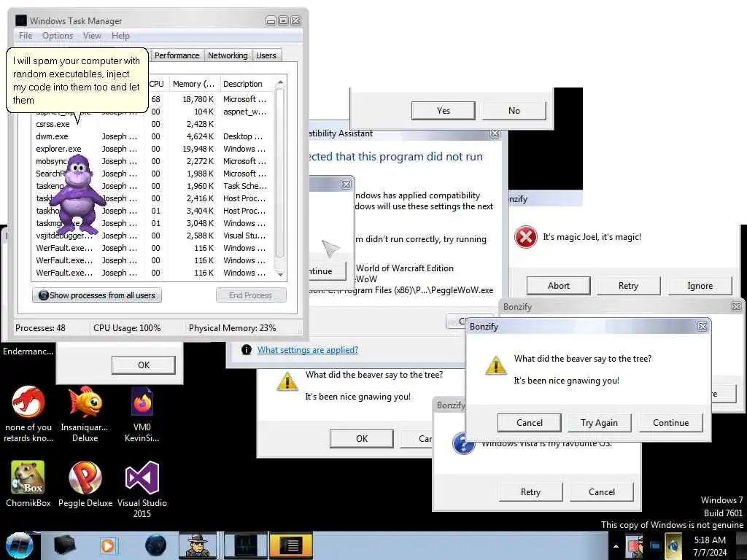Click Show processes from all users
Screen dimensions: 747x560
click(97, 295)
